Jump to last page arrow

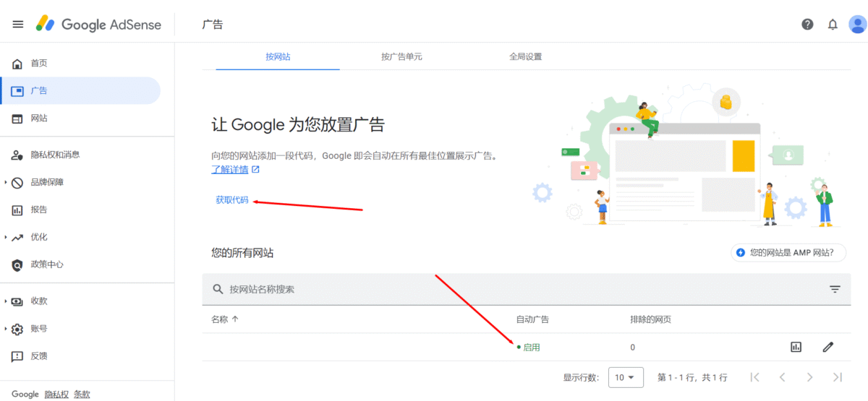click(x=838, y=377)
